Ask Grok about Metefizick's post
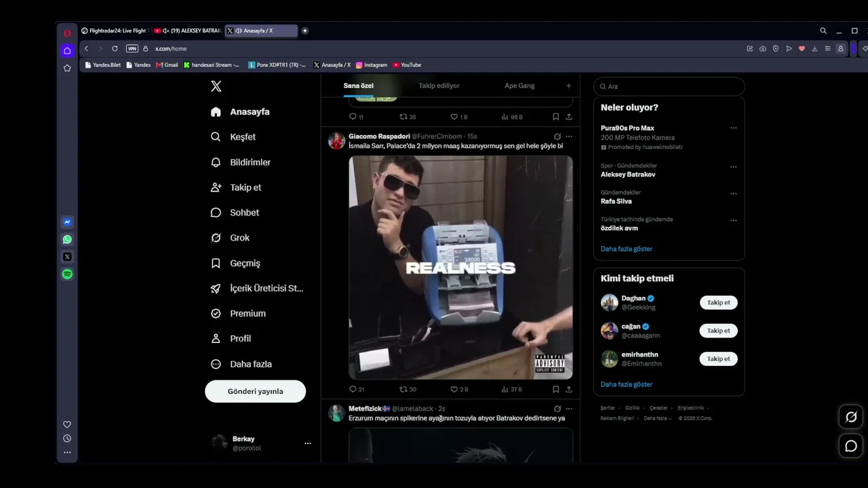Image resolution: width=868 pixels, height=488 pixels. pyautogui.click(x=557, y=409)
